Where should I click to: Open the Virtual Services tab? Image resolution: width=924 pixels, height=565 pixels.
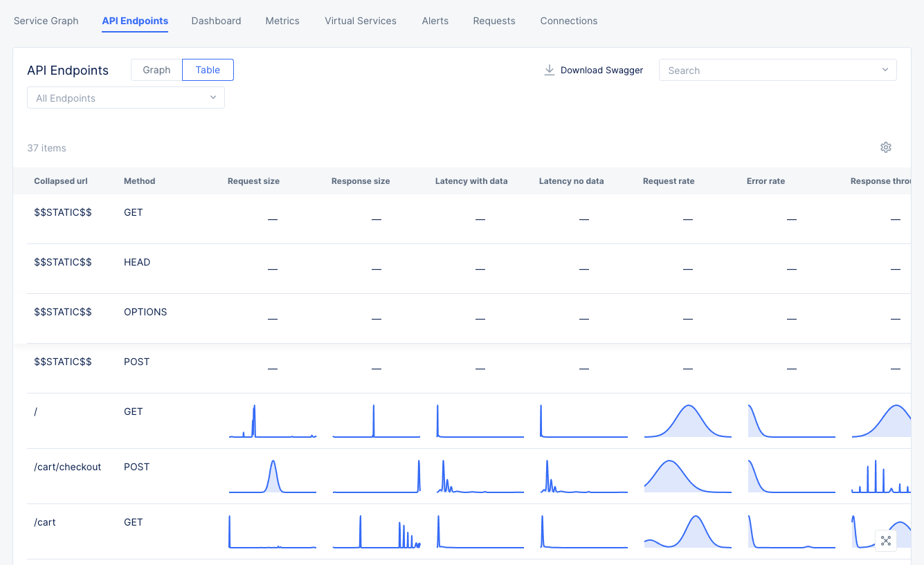click(x=360, y=21)
